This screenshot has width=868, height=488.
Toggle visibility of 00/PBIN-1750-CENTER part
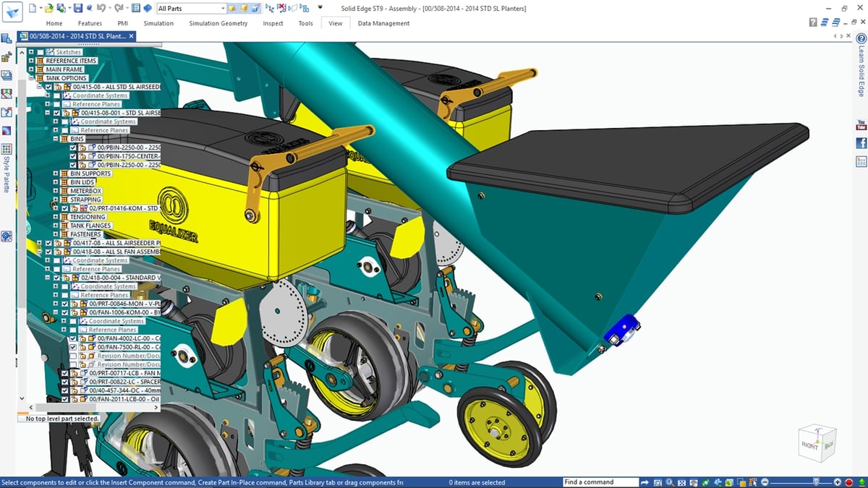[72, 156]
